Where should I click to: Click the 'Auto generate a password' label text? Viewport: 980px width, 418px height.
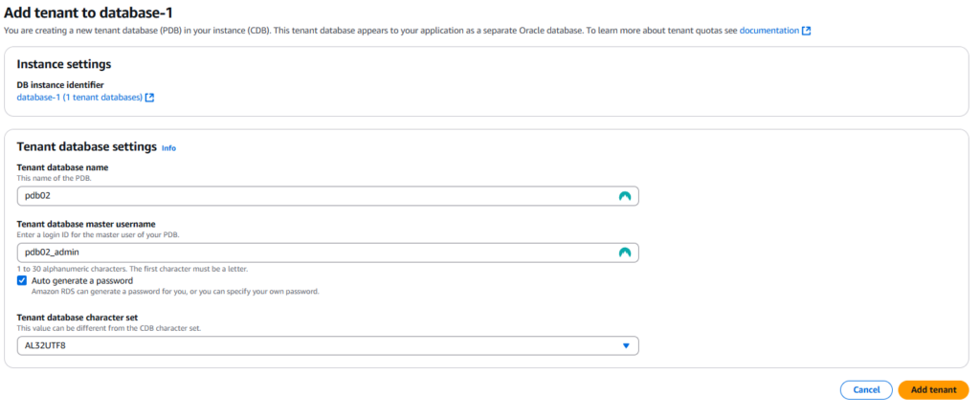tap(82, 280)
